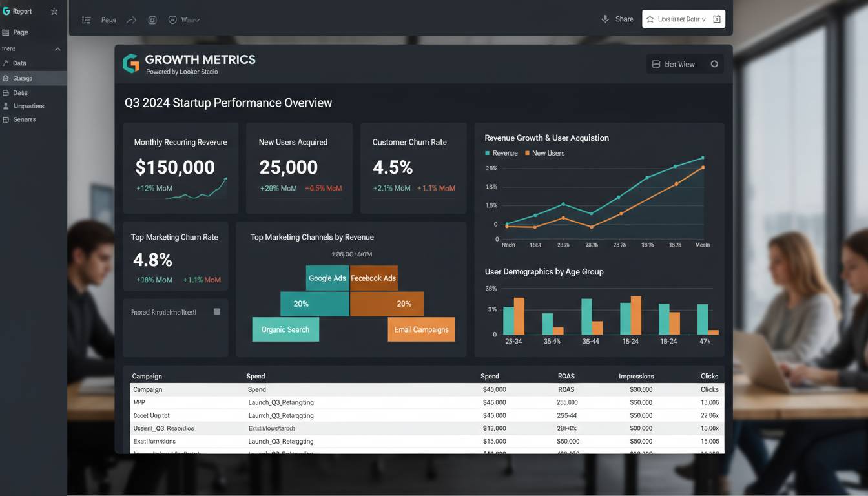The image size is (868, 496).
Task: Tick the gray checkbox below churn rate card
Action: 217,311
